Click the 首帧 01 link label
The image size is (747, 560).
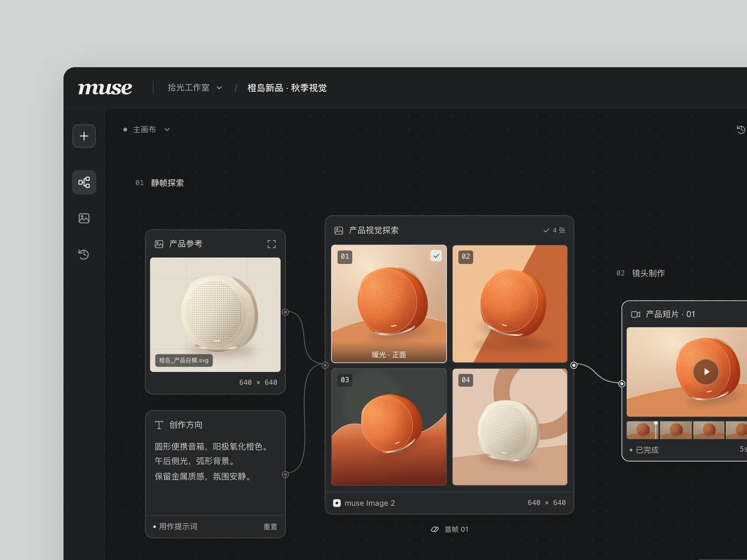[x=456, y=529]
